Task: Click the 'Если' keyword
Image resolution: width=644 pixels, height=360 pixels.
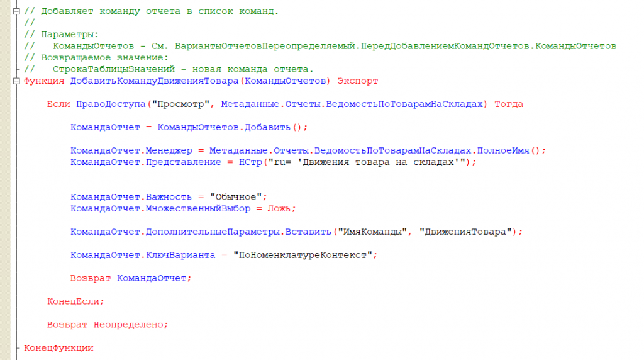Action: 58,104
